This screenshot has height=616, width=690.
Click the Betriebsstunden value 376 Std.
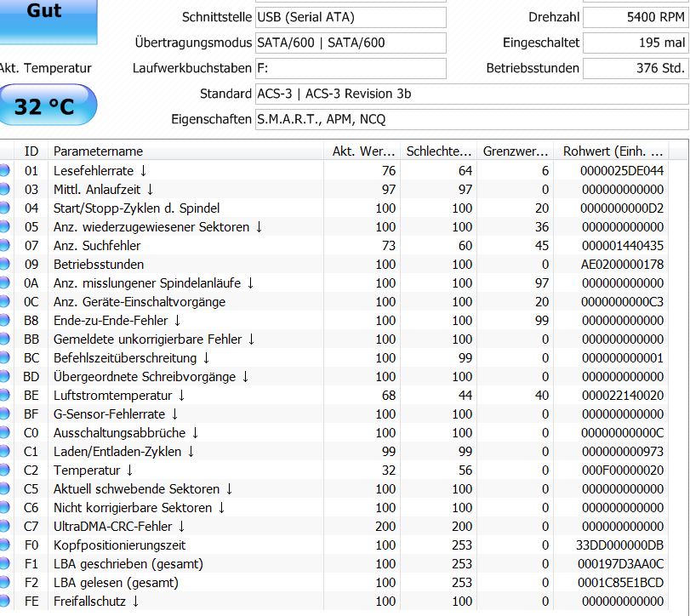(636, 68)
